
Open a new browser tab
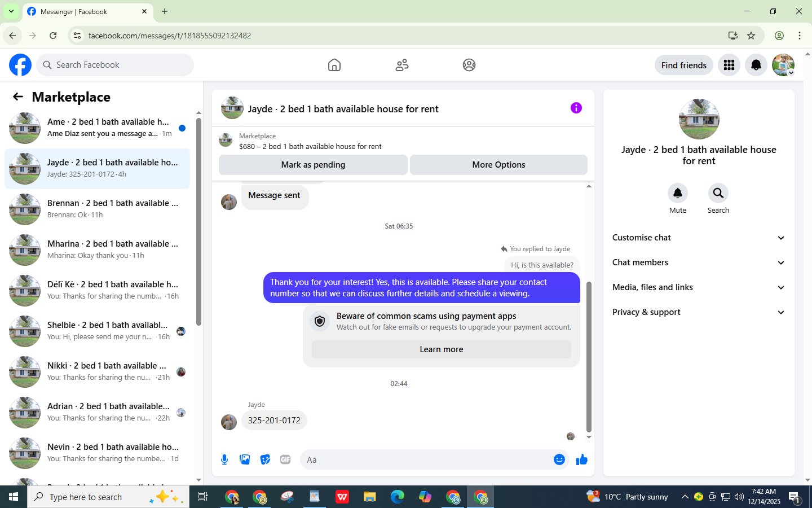coord(165,11)
